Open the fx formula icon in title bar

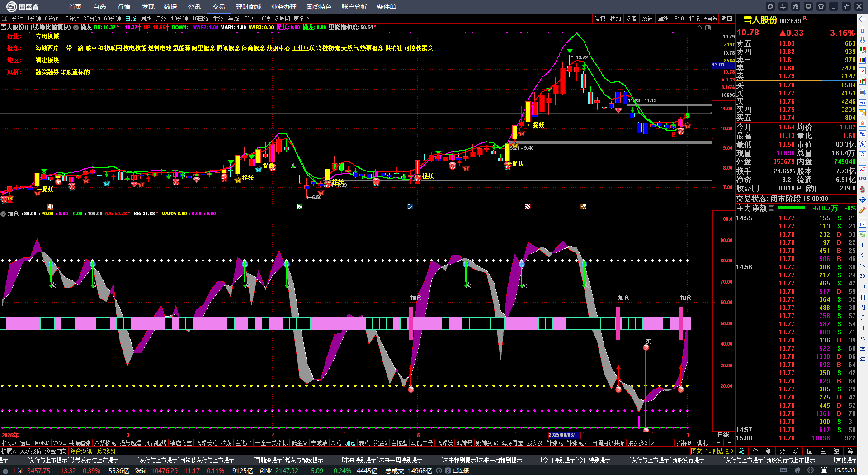[796, 6]
